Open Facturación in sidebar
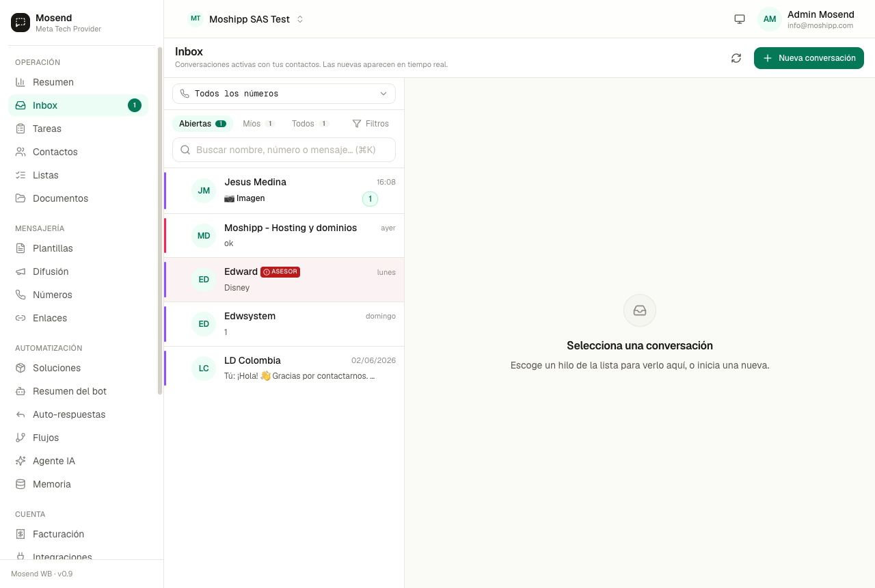This screenshot has height=588, width=875. (78, 534)
